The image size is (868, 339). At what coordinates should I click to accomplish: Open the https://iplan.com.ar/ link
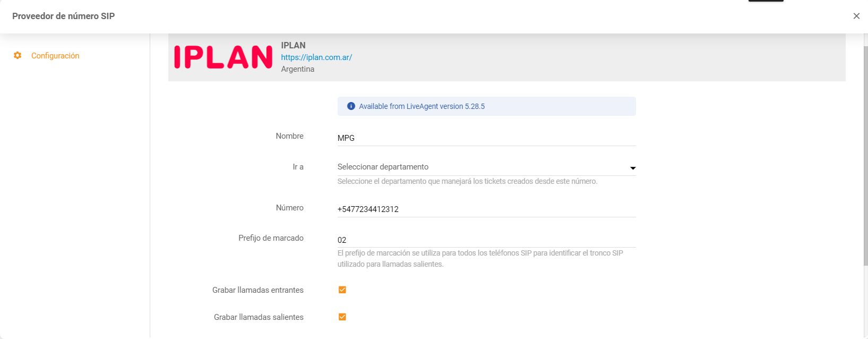tap(316, 57)
